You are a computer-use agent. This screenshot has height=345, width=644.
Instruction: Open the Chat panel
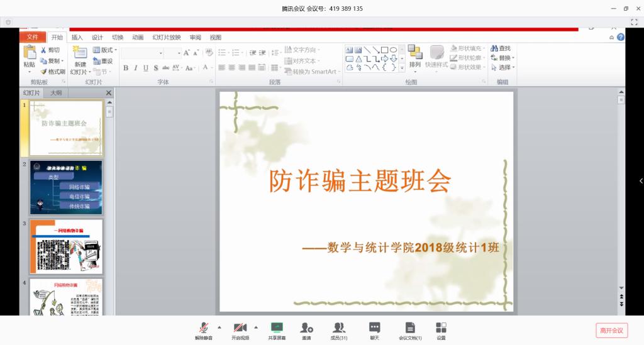[x=374, y=328]
